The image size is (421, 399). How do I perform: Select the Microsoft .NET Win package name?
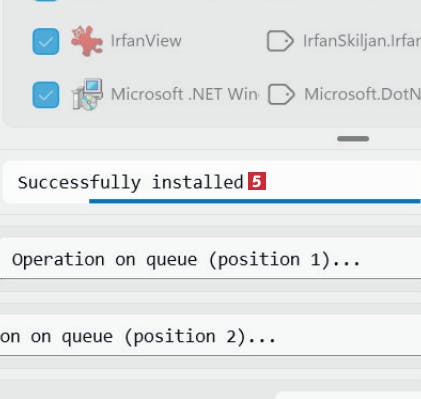click(184, 94)
